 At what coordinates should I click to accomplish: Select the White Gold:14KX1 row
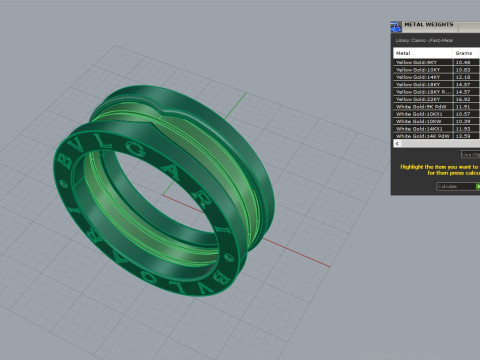coord(437,129)
